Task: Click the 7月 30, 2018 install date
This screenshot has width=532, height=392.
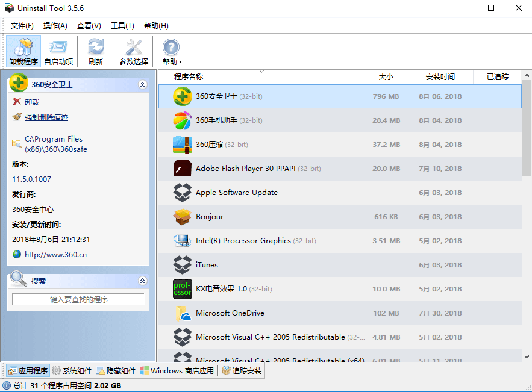Action: (x=440, y=313)
